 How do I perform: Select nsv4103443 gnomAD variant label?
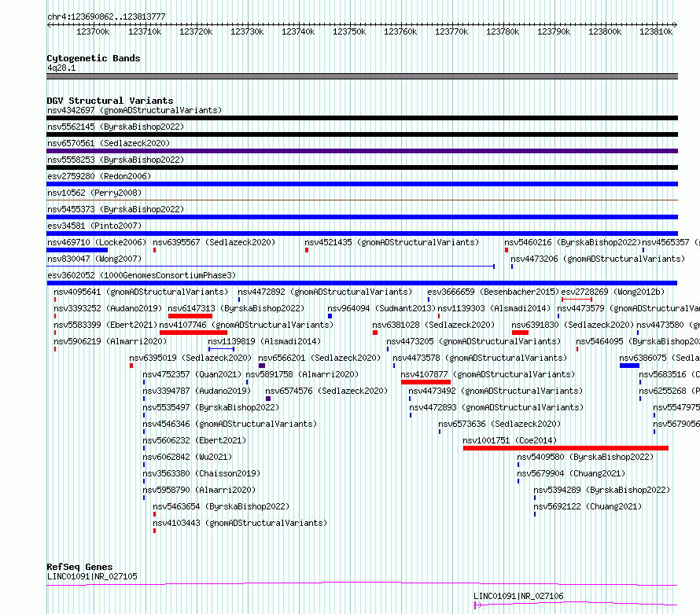[240, 523]
